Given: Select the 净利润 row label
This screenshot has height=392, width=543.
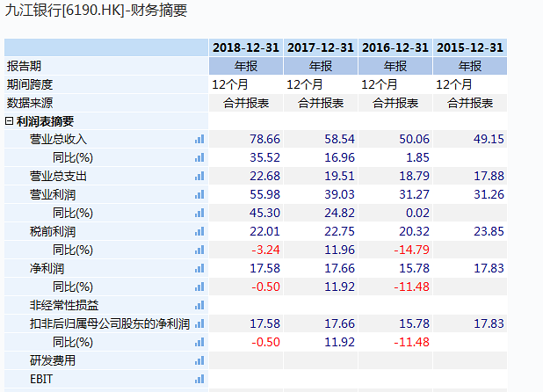Looking at the screenshot, I should point(47,268).
